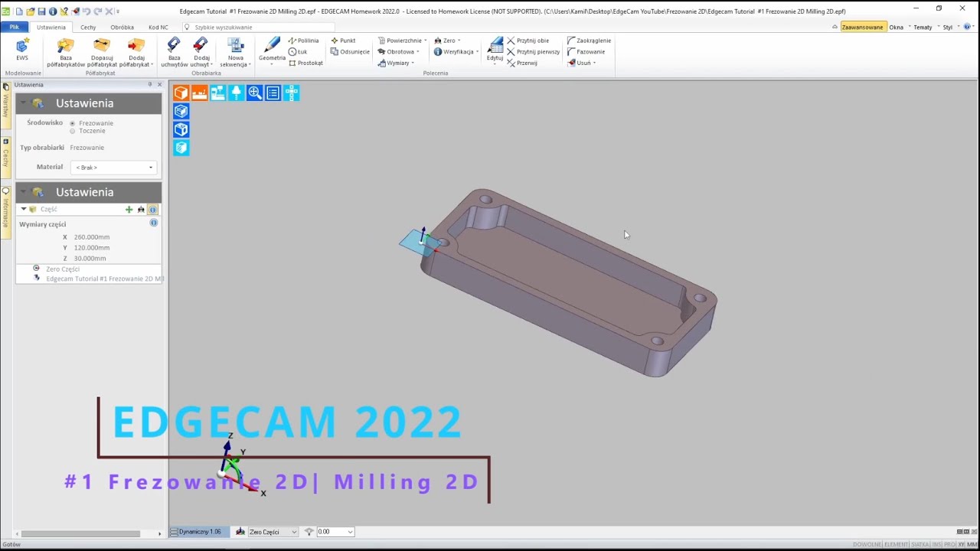Click Przytnij obie trim tool
The height and width of the screenshot is (551, 980).
coord(528,41)
